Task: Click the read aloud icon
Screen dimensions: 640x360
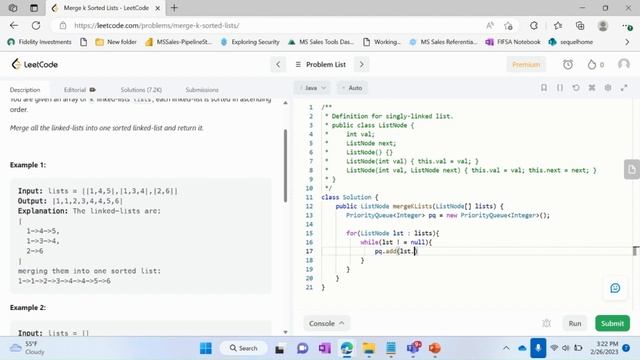Action: (x=490, y=25)
